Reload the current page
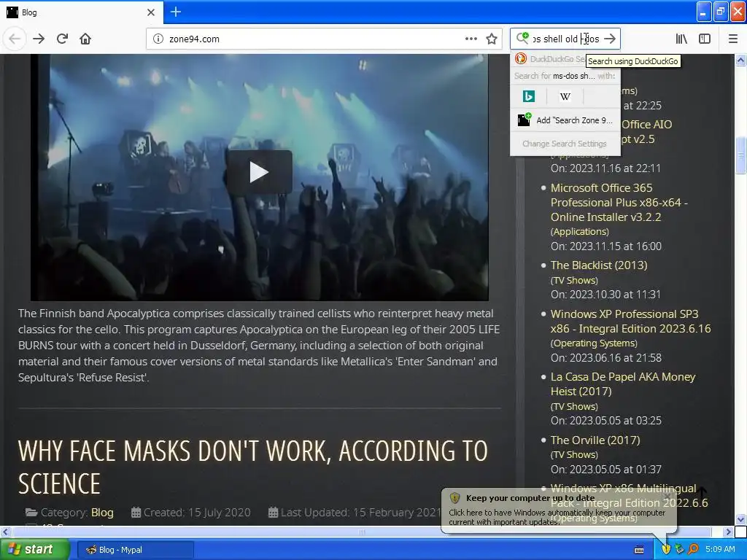 (x=62, y=39)
